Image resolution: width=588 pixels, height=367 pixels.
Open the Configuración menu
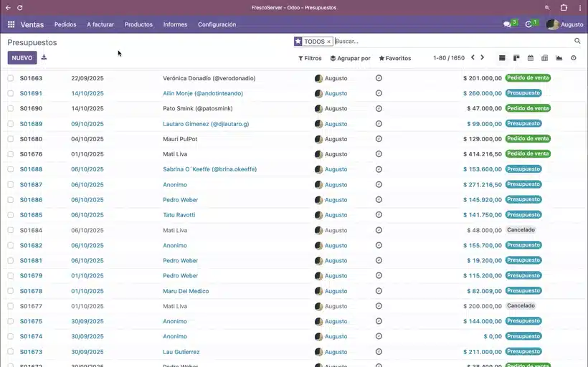coord(217,24)
